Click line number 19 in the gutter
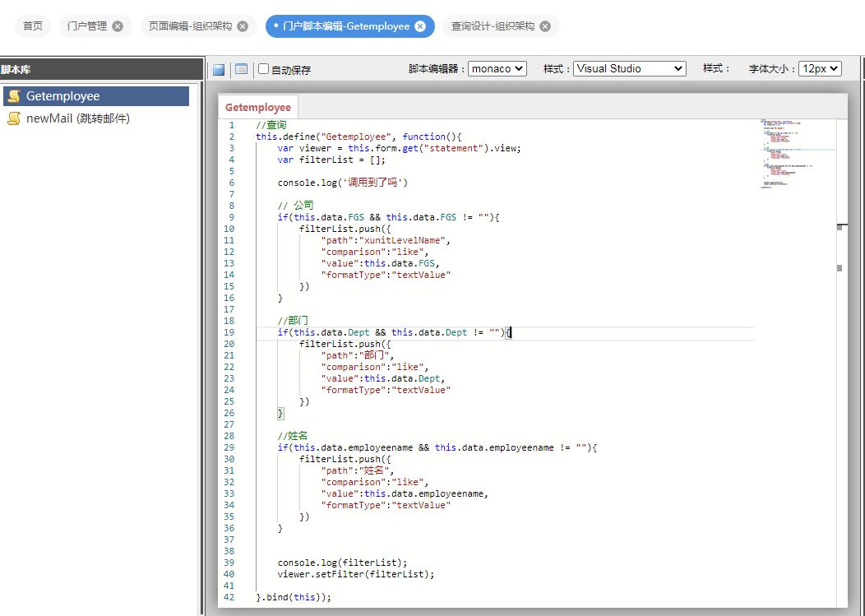 tap(229, 332)
